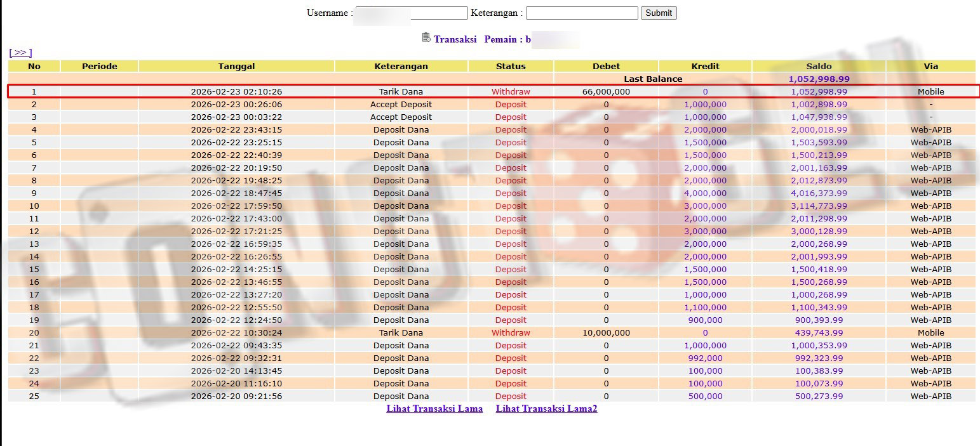Click the 4,000,000 kredit amount
This screenshot has height=446, width=980.
pyautogui.click(x=705, y=193)
